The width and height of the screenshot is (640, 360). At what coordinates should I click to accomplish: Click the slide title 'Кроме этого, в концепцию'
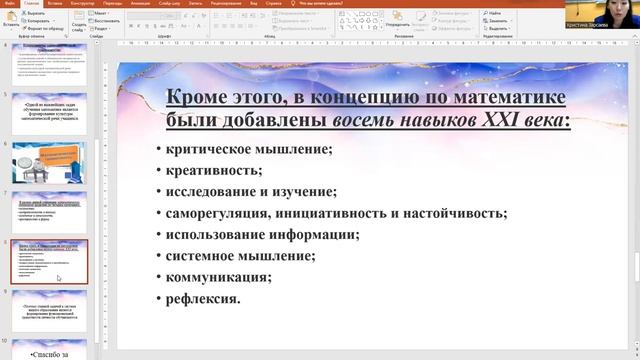pos(368,109)
